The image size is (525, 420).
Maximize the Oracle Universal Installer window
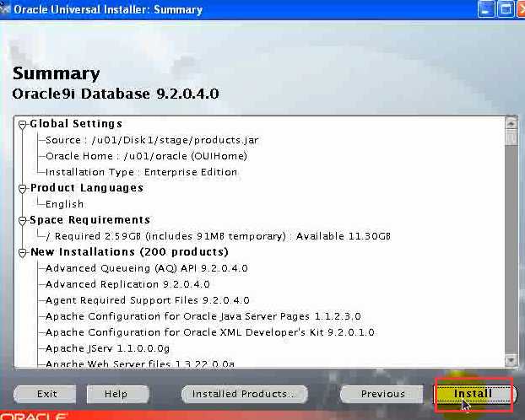(505, 8)
